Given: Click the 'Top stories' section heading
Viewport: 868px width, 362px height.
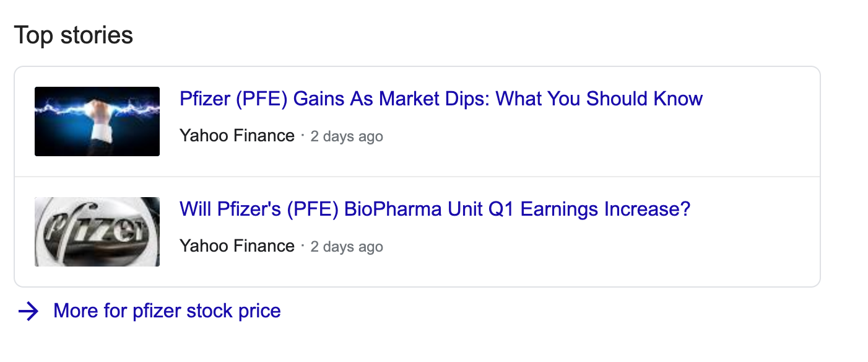Looking at the screenshot, I should point(74,35).
